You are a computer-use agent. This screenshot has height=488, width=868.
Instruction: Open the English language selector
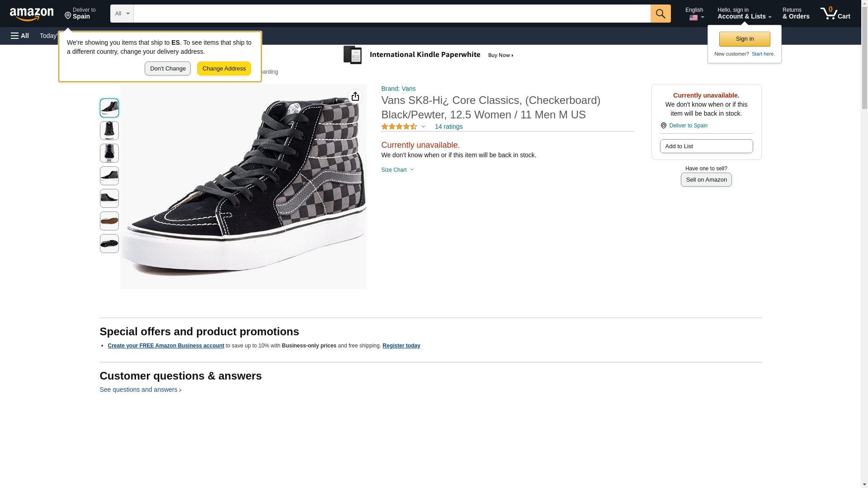[x=694, y=14]
